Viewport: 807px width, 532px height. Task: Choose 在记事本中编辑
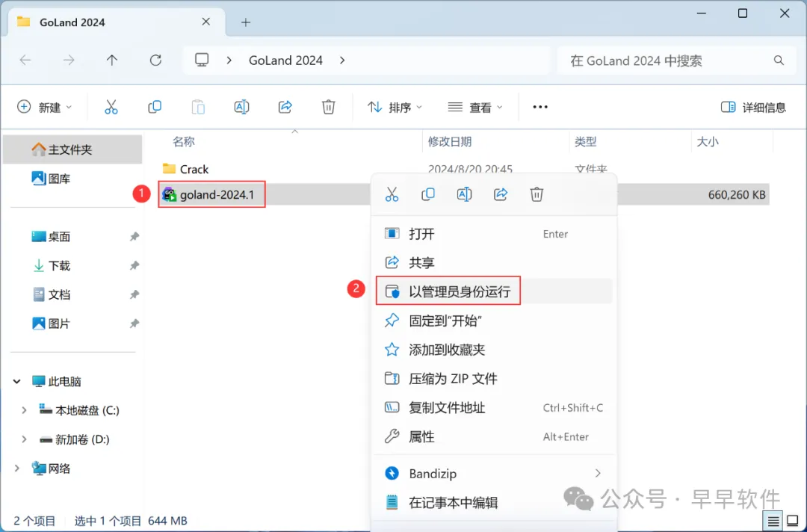coord(494,503)
